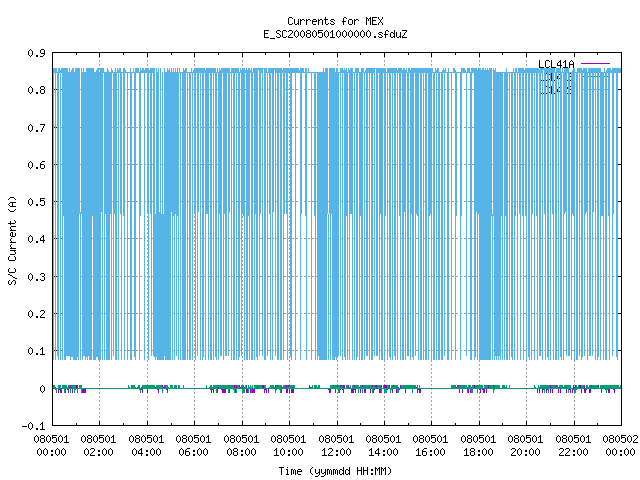Click the purple line sample beside LCL41A

click(595, 64)
